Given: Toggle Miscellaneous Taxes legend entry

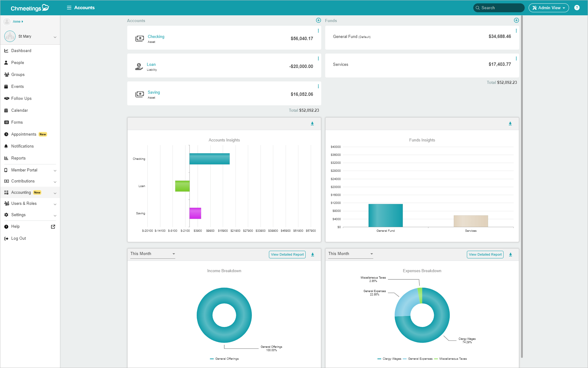Looking at the screenshot, I should 450,359.
